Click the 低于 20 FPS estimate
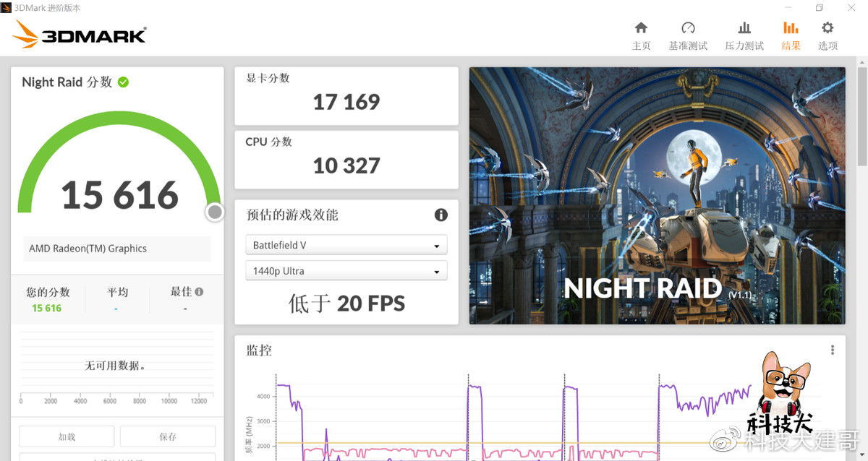 pos(346,303)
